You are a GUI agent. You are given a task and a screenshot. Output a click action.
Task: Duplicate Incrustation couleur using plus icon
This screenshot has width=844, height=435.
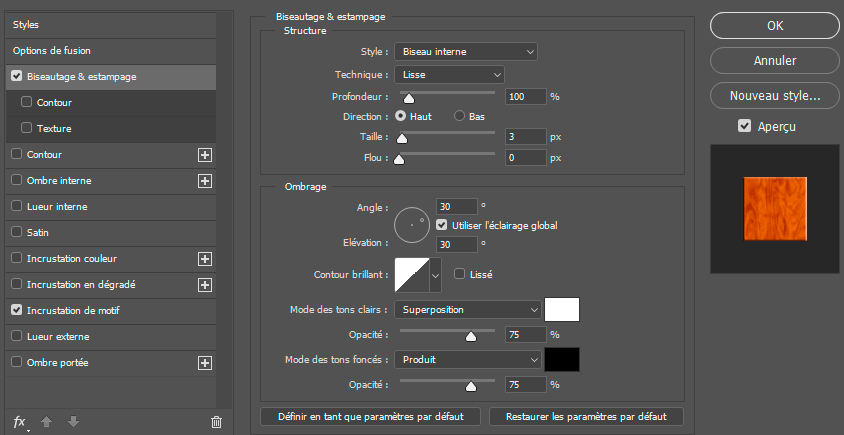(205, 259)
